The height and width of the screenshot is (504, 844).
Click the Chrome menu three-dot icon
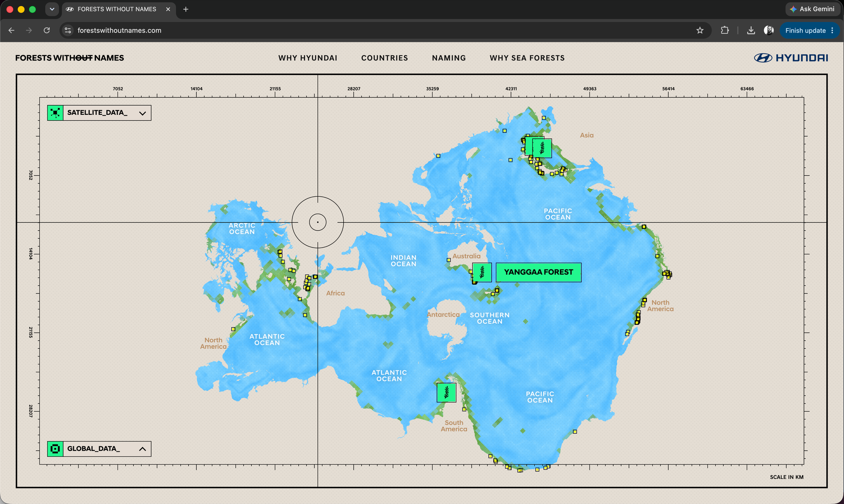pyautogui.click(x=832, y=31)
